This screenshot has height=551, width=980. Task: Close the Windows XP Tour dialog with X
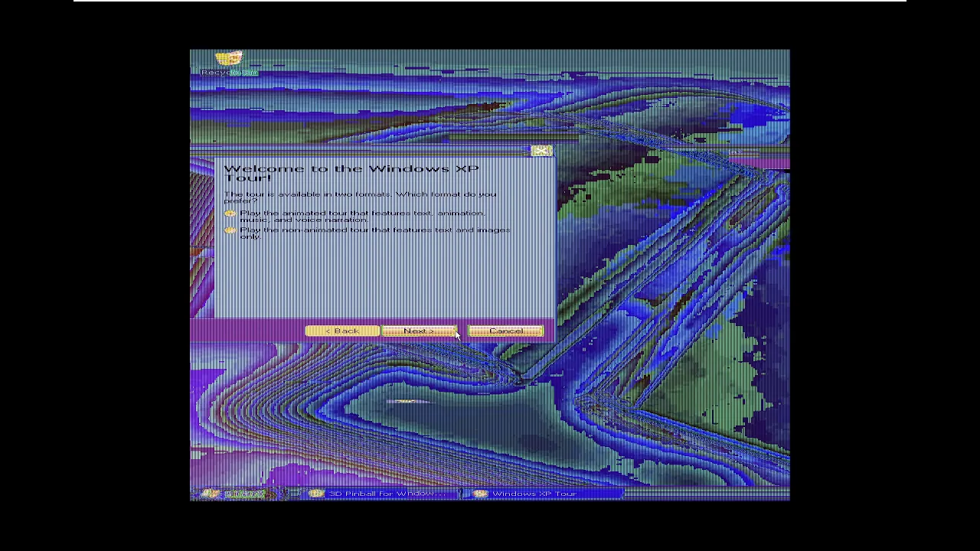[541, 151]
